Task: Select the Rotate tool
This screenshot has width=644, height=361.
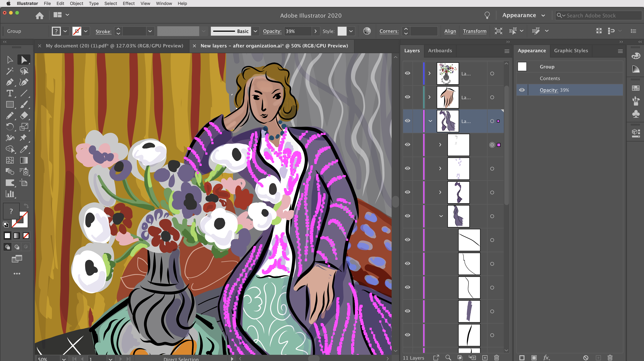Action: point(10,127)
